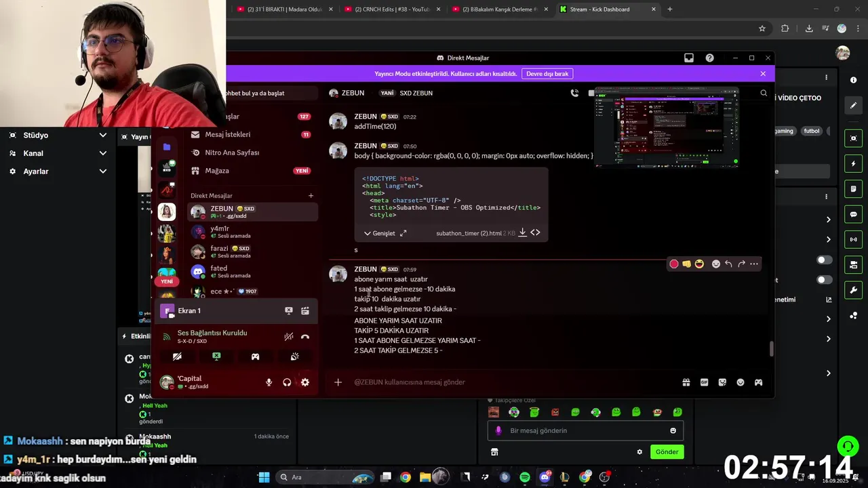Open Kick stream info three-dot menu
The image size is (868, 488).
coord(826,78)
